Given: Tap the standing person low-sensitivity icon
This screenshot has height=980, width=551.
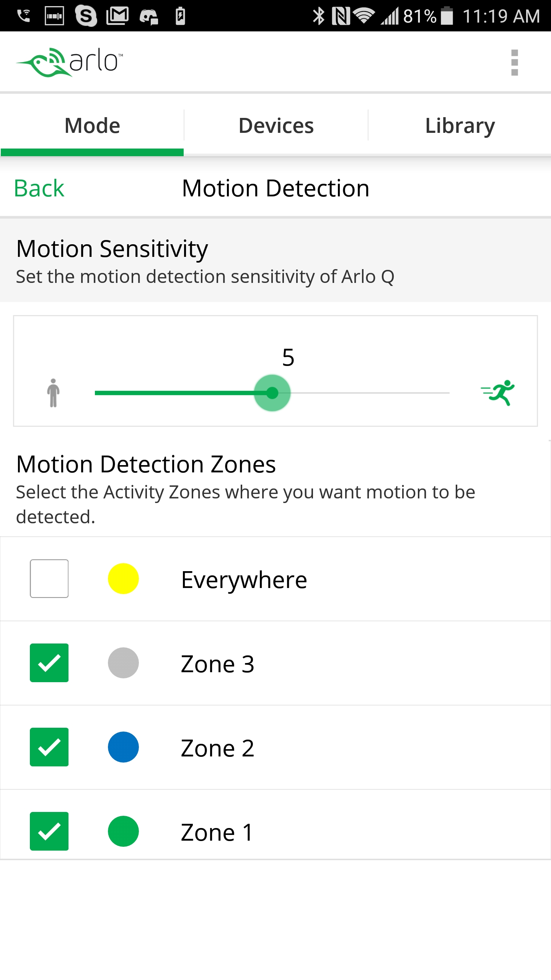Looking at the screenshot, I should click(x=53, y=393).
